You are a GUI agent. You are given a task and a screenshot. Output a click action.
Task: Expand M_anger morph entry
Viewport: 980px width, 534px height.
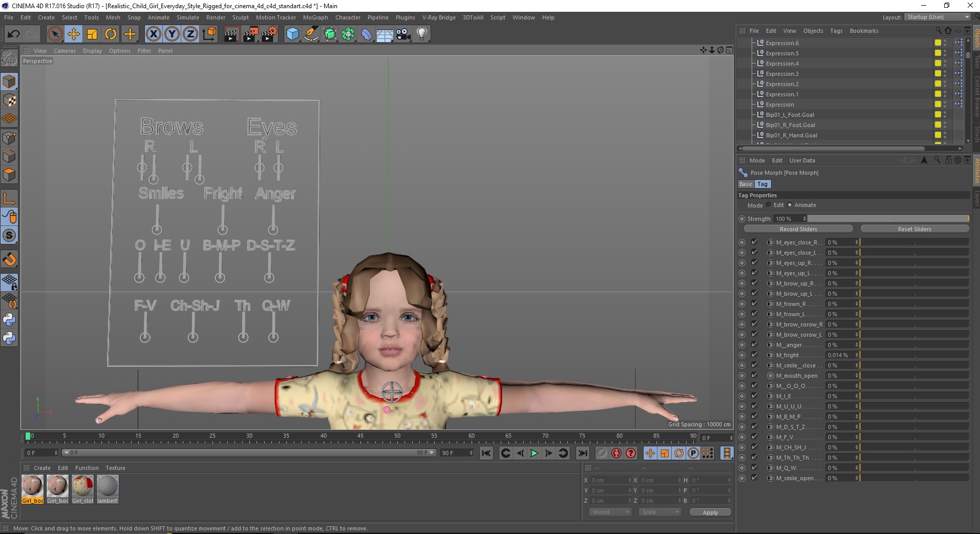(770, 345)
